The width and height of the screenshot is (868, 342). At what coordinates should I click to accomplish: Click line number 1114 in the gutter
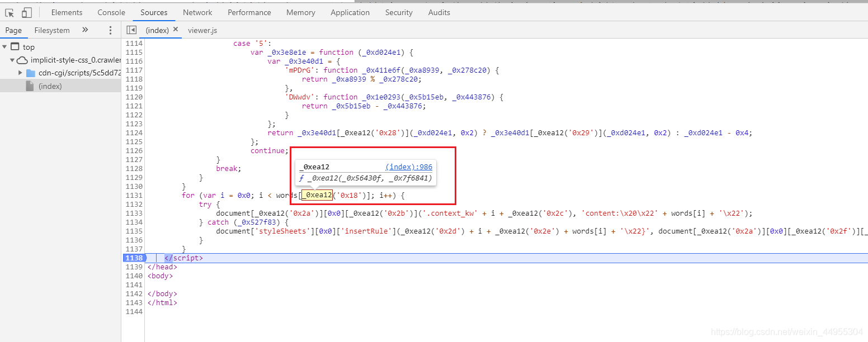pos(134,43)
